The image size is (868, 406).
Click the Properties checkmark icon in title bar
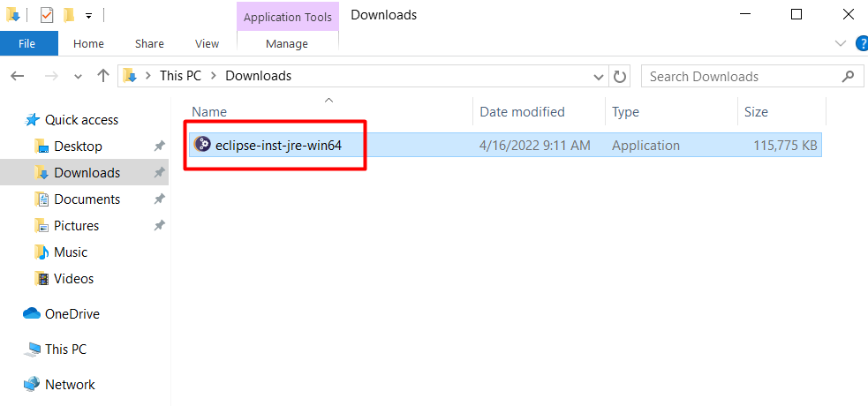pyautogui.click(x=47, y=15)
